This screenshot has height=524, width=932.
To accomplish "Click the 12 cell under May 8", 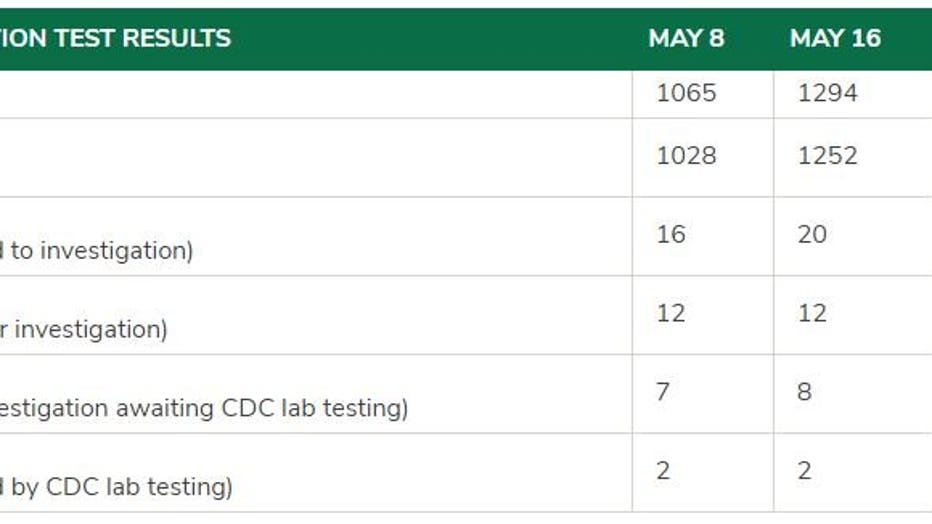I will point(670,314).
